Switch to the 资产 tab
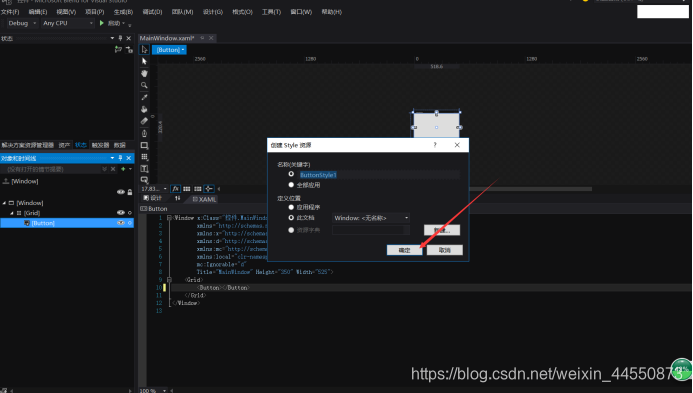 pyautogui.click(x=65, y=145)
